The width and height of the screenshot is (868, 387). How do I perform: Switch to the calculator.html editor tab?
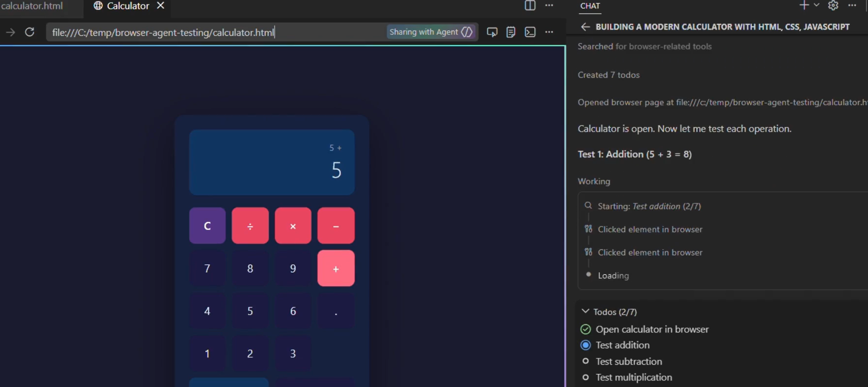coord(32,6)
